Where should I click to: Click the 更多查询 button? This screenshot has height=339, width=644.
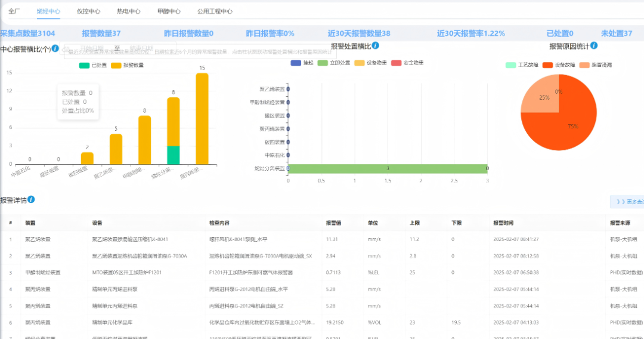(628, 202)
